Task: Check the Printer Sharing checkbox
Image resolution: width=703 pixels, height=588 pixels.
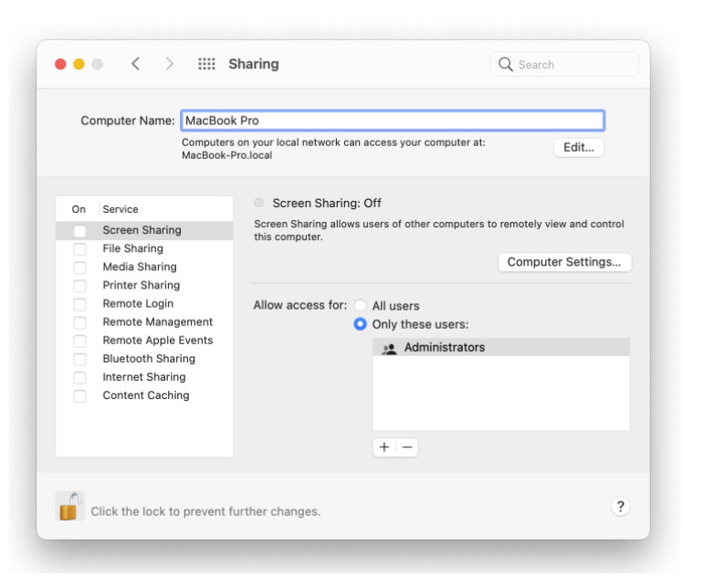Action: [79, 286]
